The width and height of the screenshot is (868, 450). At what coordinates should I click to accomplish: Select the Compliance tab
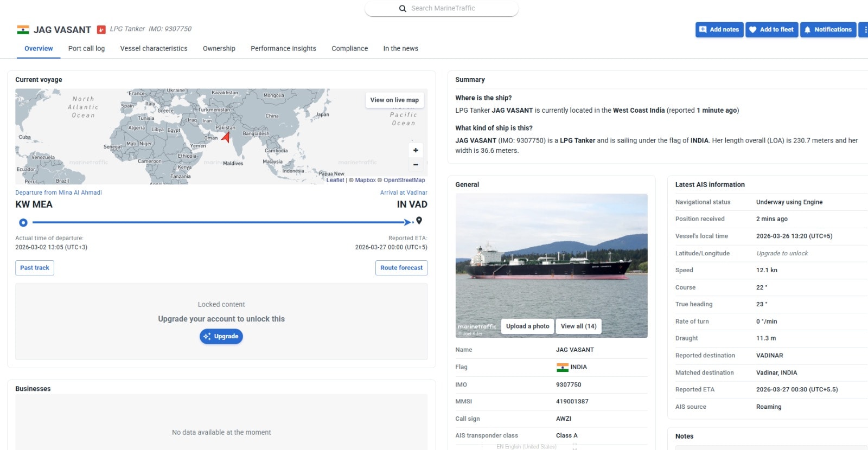click(x=349, y=48)
